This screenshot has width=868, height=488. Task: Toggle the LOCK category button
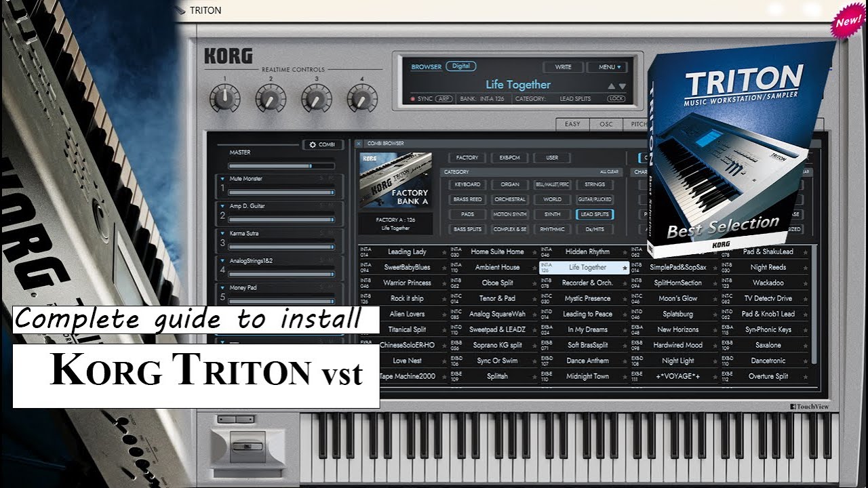(616, 99)
